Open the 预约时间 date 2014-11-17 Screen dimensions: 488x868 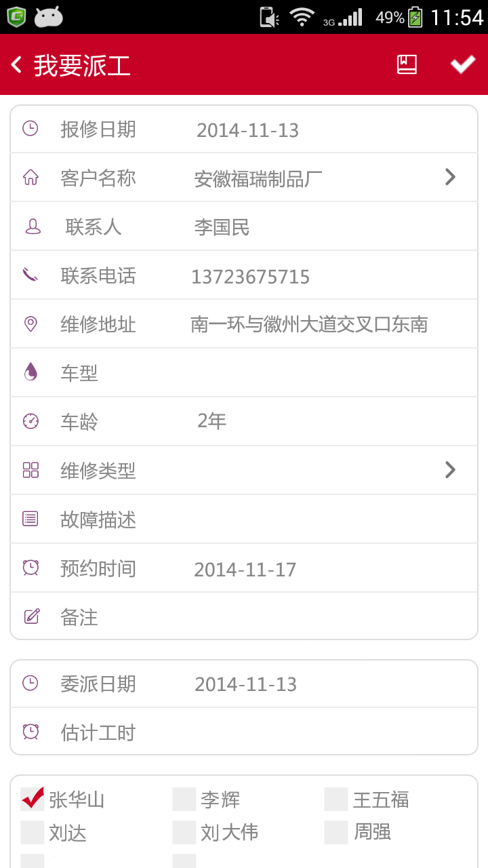(x=245, y=570)
